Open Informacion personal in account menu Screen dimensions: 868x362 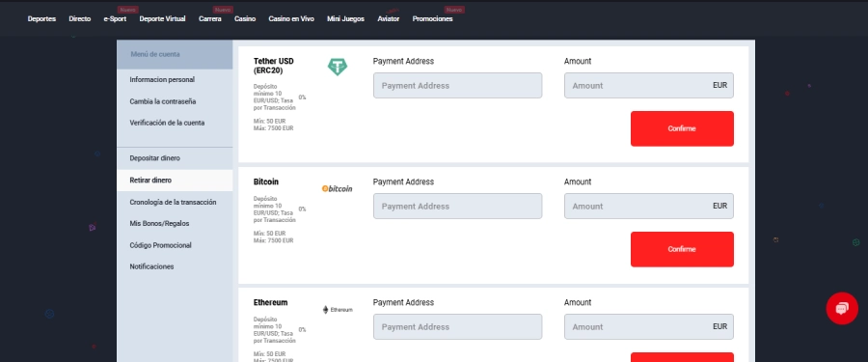click(x=175, y=80)
